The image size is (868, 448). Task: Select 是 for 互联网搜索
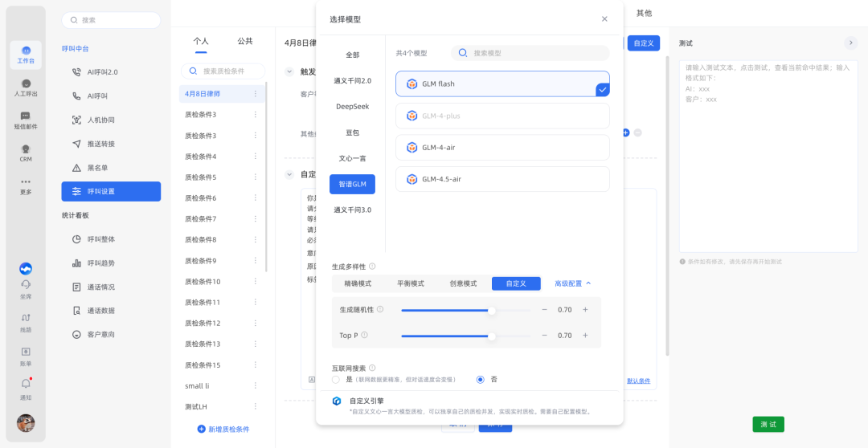pos(335,380)
